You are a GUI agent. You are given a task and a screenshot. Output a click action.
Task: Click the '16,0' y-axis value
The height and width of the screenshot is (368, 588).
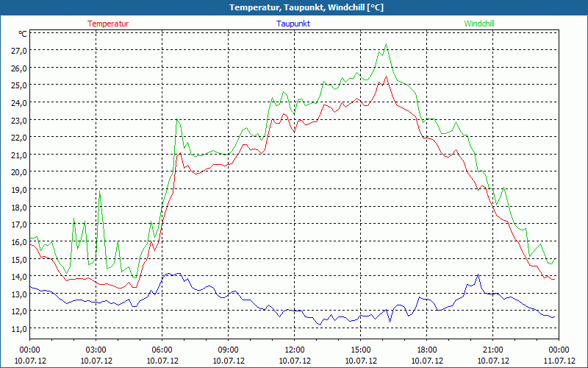pos(19,242)
